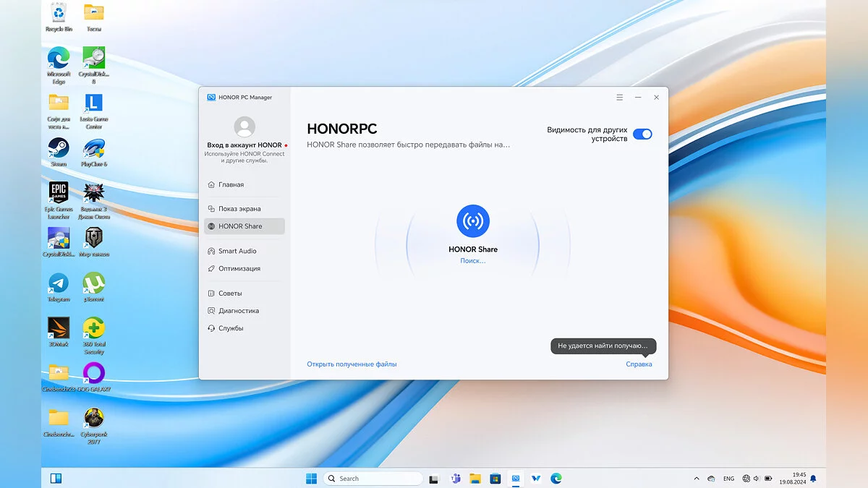This screenshot has height=488, width=868.
Task: Show hidden system tray icons chevron
Action: [x=697, y=479]
